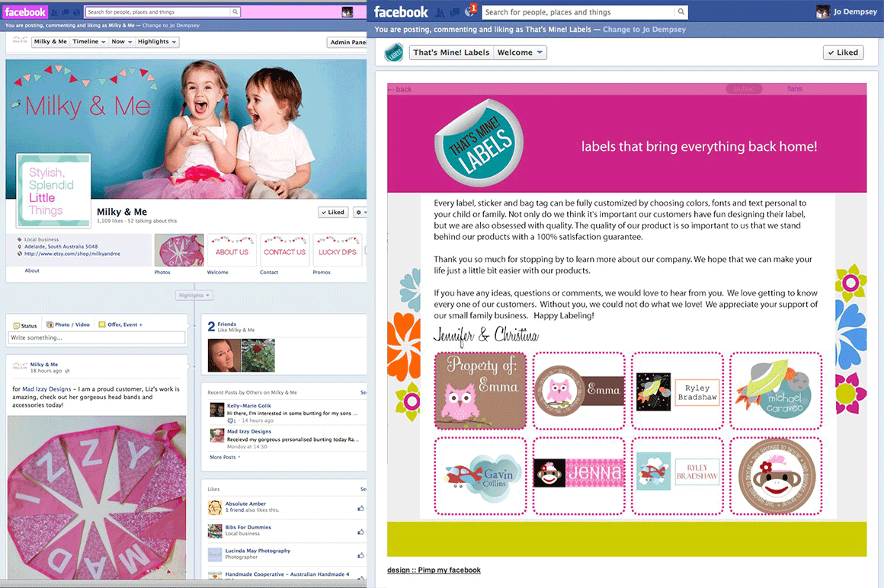The height and width of the screenshot is (588, 884).
Task: Open the LUCKY DIPS Promos tab
Action: (x=337, y=251)
